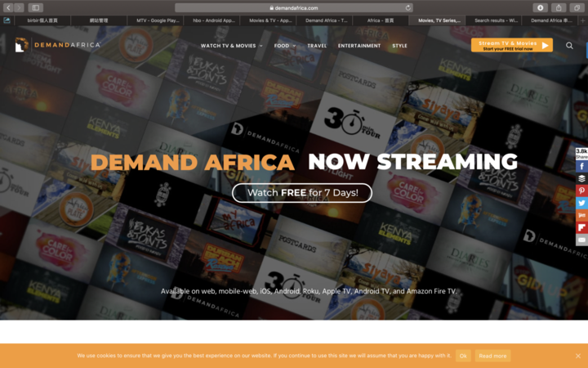Viewport: 588px width, 368px height.
Task: Open the site search magnifier icon
Action: 569,46
